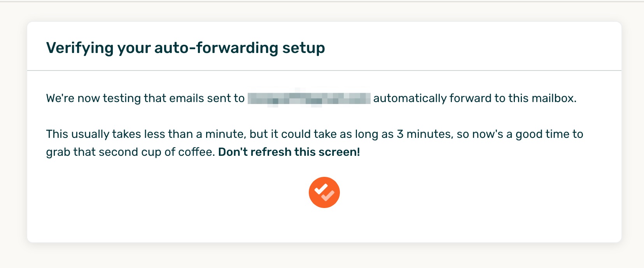
Task: Click the "Verifying your auto-forwarding setup" heading
Action: pos(185,48)
